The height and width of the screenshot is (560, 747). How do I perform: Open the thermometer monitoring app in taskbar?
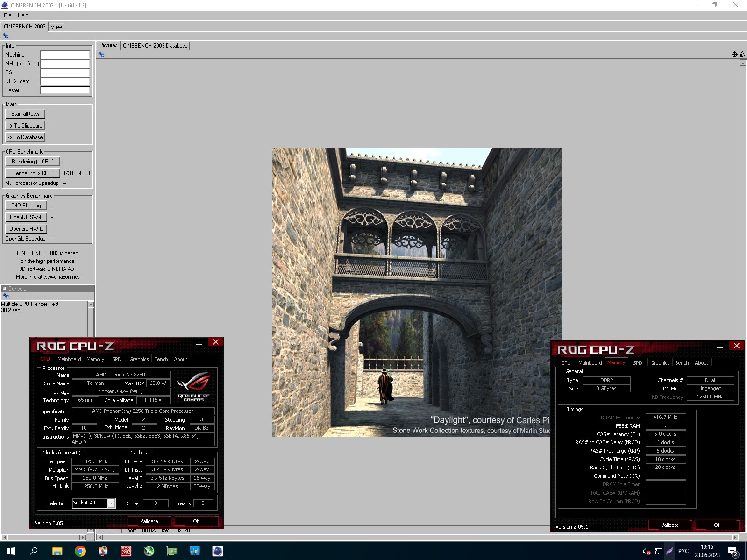click(103, 551)
